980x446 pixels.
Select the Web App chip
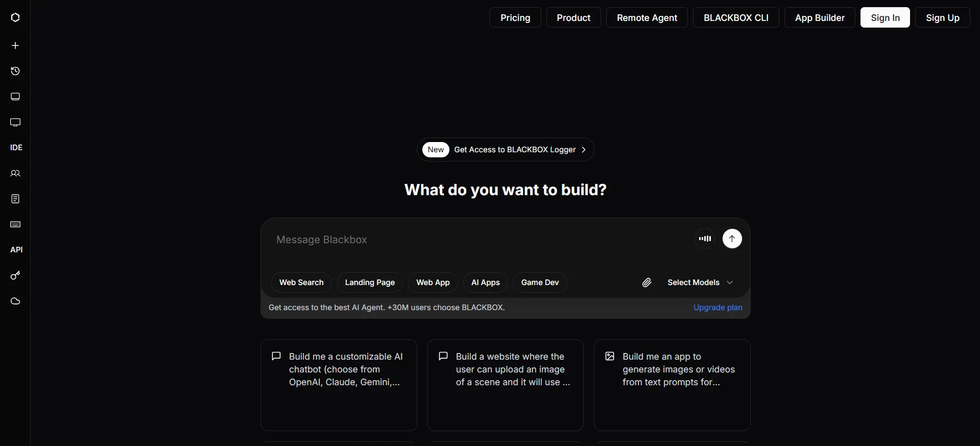click(433, 283)
